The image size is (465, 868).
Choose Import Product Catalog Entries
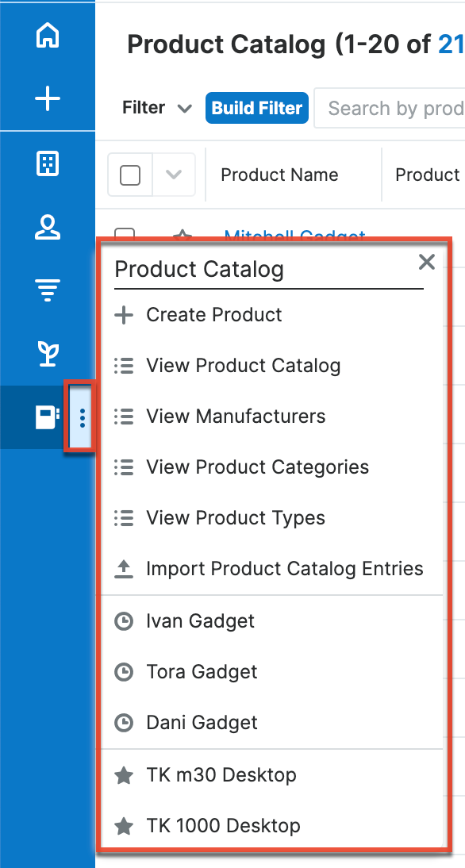pyautogui.click(x=282, y=569)
